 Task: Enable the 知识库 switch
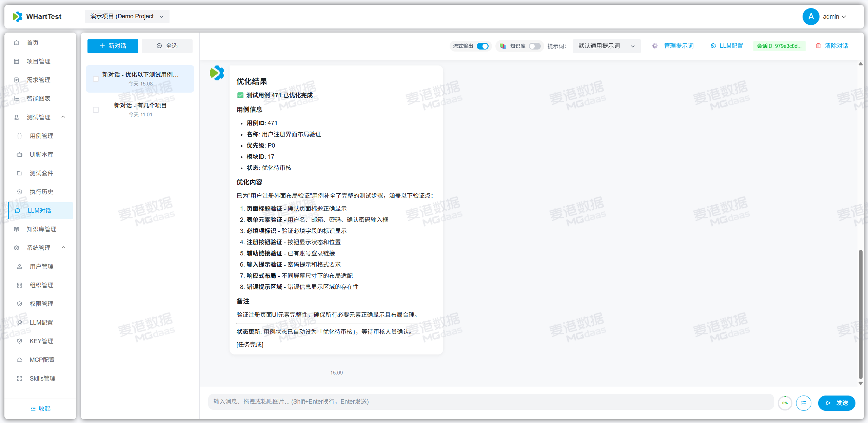pyautogui.click(x=535, y=46)
